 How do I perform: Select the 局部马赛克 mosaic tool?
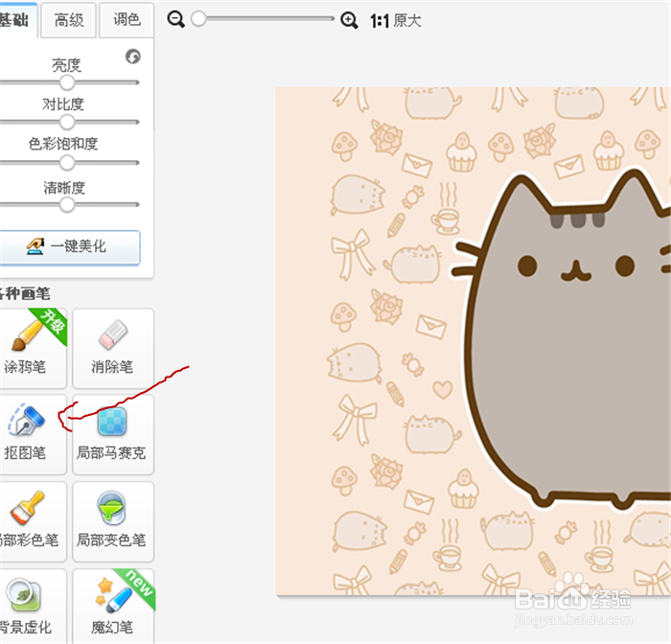(x=113, y=434)
